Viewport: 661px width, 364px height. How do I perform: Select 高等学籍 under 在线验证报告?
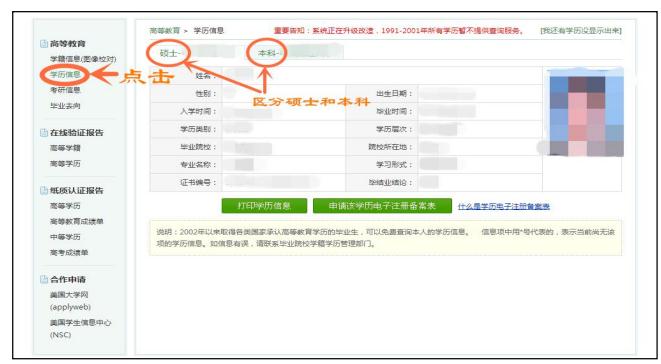(x=65, y=148)
